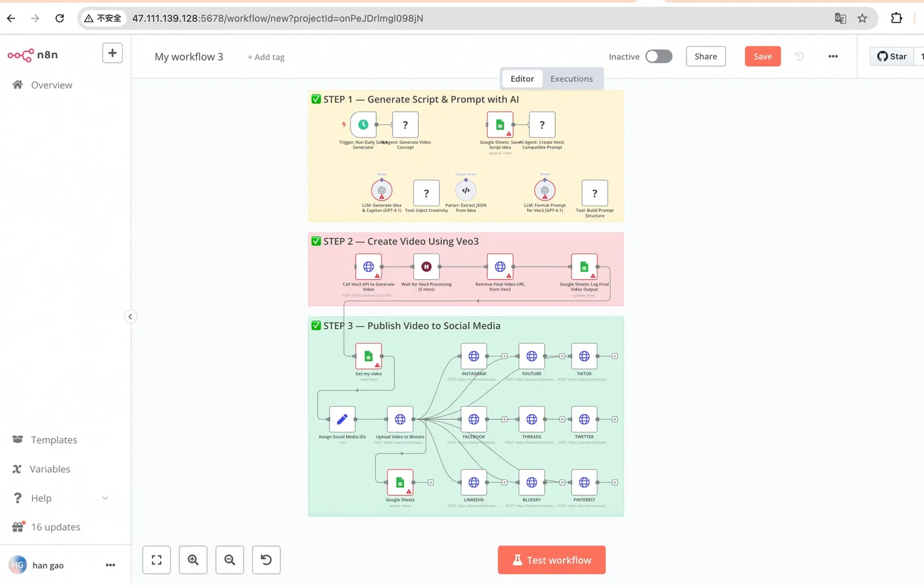Select the STEP 2 sticky note title
Viewport: 924px width, 585px height.
[395, 241]
